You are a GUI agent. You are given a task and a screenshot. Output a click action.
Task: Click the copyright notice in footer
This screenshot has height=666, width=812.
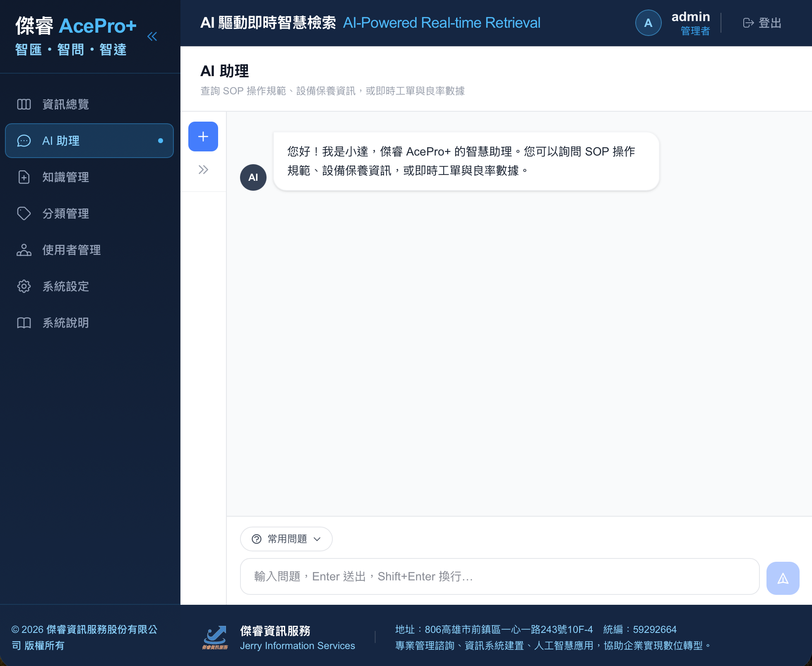click(x=84, y=637)
